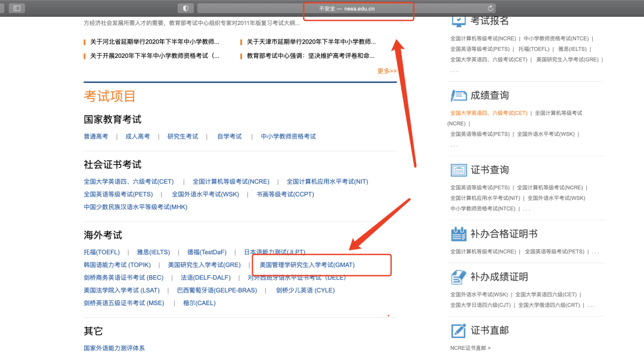This screenshot has height=363, width=644.
Task: Select the 普通高考 link
Action: [x=96, y=137]
